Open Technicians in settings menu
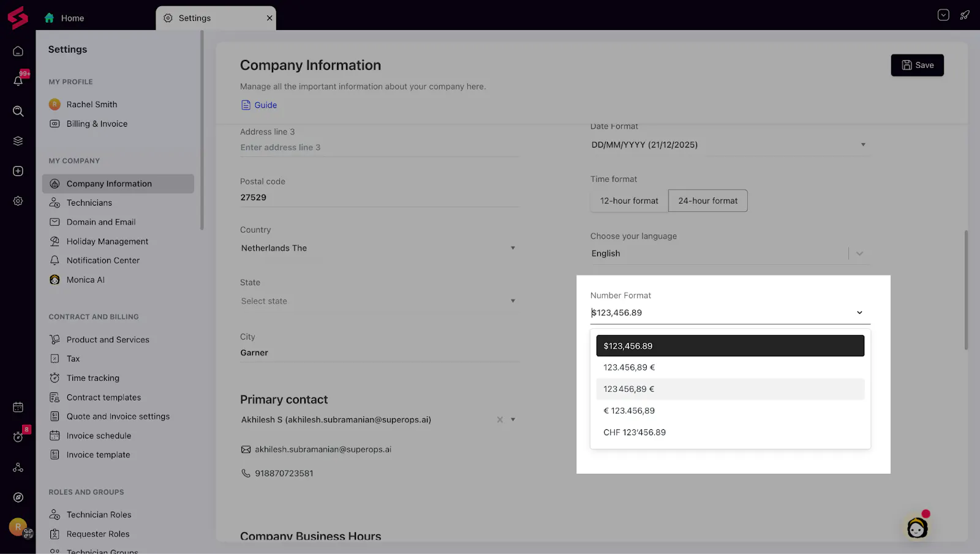 (x=89, y=203)
